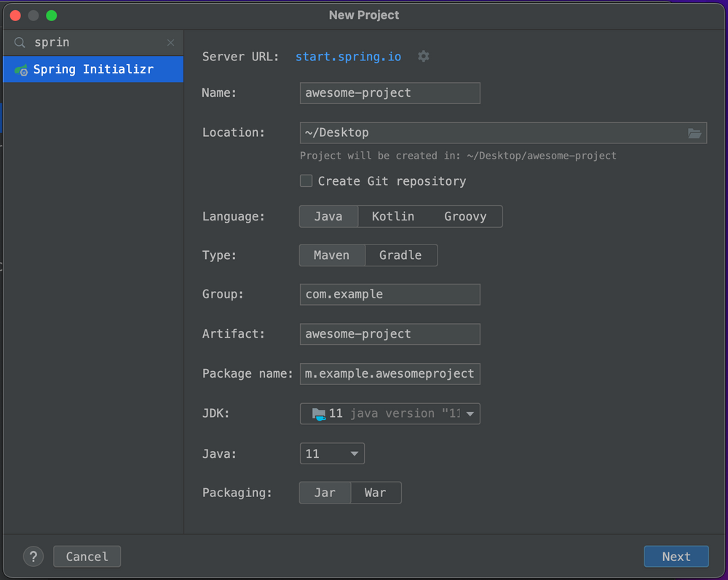Select the Spring Initializr generator icon
The image size is (728, 580).
[21, 69]
